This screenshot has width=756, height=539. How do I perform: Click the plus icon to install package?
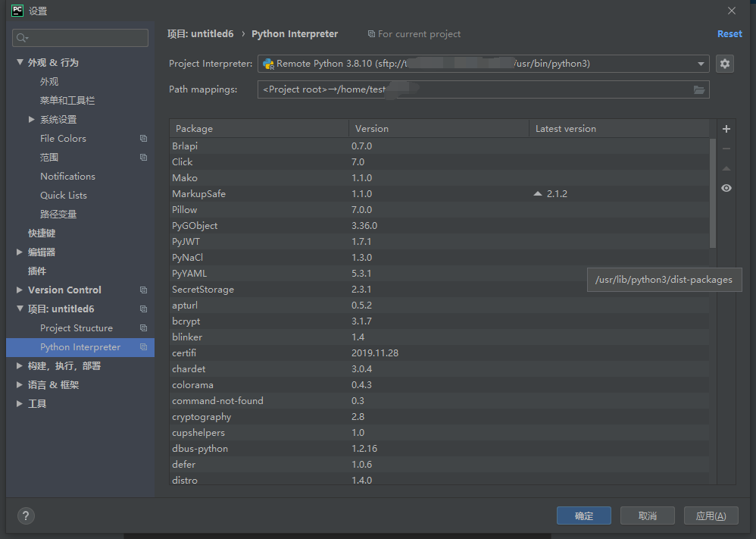(726, 129)
